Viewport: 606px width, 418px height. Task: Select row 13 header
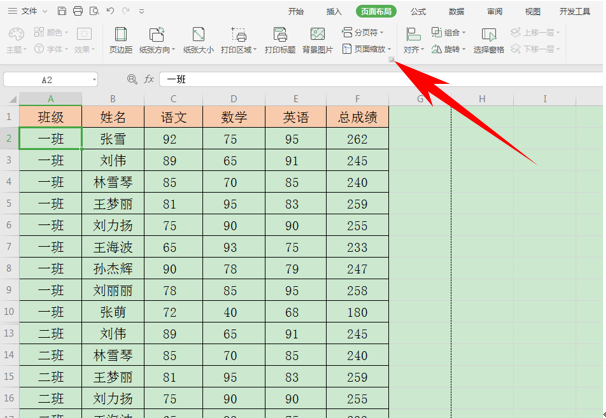tap(9, 333)
